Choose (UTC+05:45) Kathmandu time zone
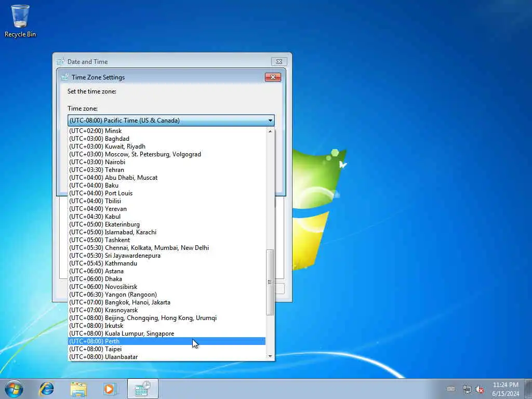Image resolution: width=532 pixels, height=399 pixels. pos(167,263)
